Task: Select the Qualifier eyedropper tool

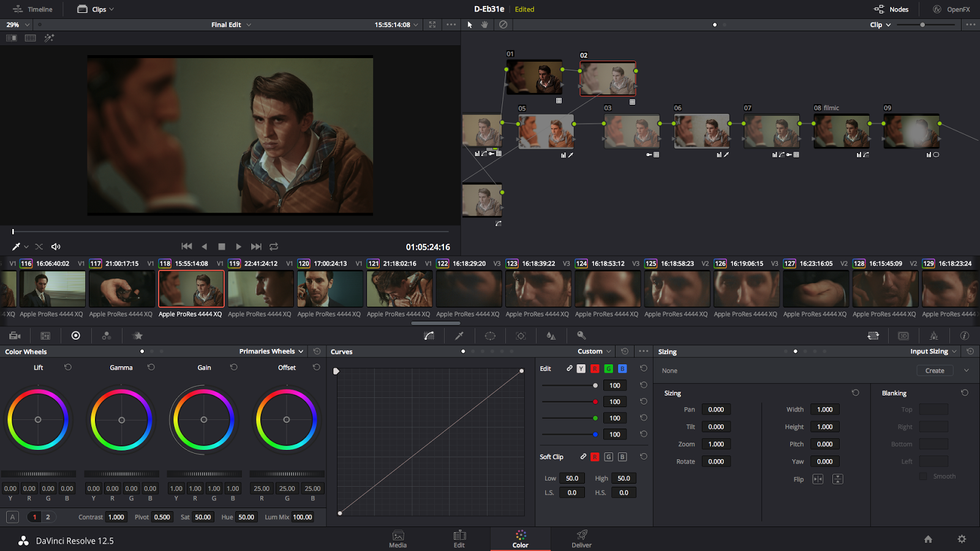Action: click(x=459, y=335)
